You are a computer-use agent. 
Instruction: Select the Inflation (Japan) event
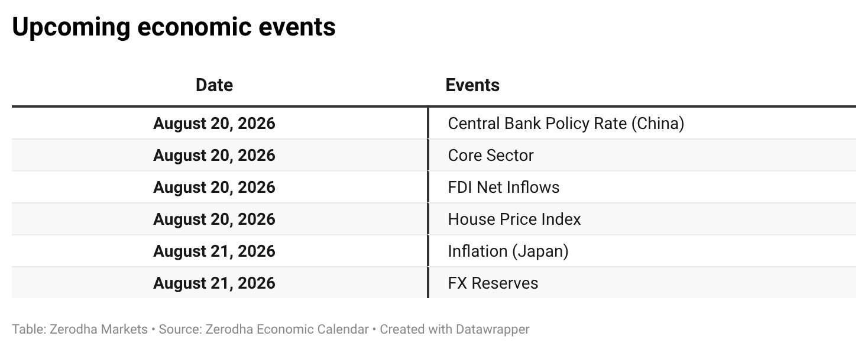tap(508, 251)
